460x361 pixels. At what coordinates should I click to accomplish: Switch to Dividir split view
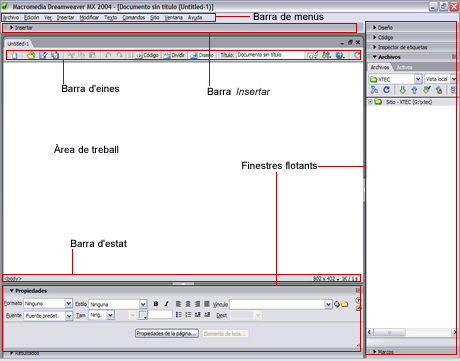tap(174, 55)
